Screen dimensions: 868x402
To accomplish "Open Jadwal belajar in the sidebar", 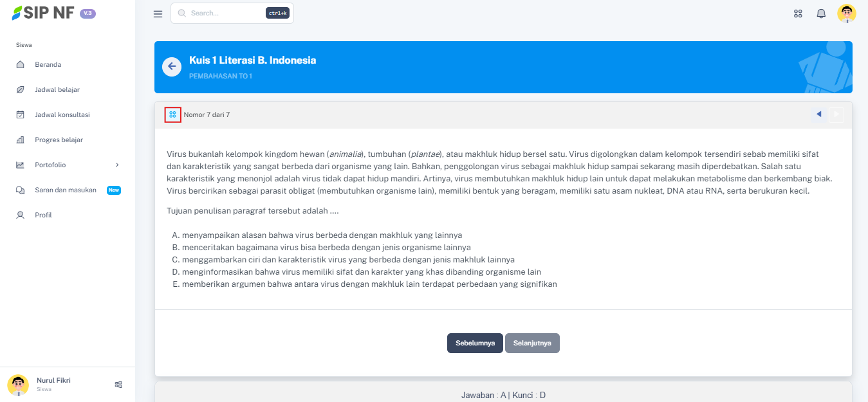I will click(x=57, y=89).
